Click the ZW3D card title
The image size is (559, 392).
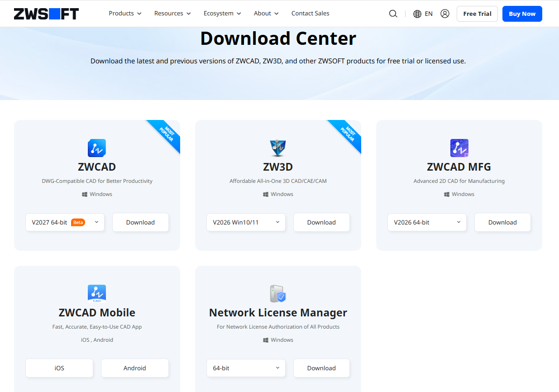point(278,167)
